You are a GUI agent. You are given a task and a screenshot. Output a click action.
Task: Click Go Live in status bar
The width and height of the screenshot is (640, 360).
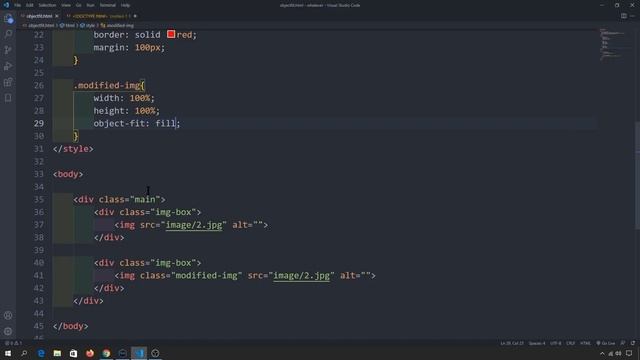click(605, 343)
